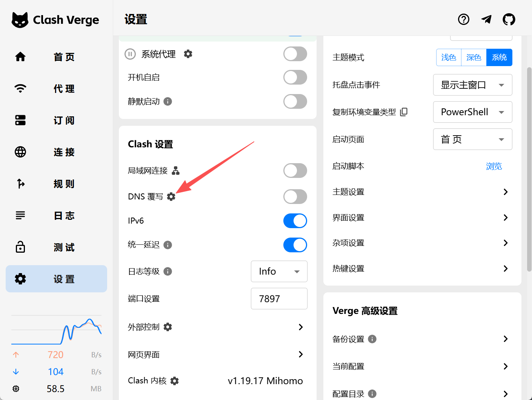Click the system proxy gear icon
The image size is (532, 400).
tap(188, 54)
